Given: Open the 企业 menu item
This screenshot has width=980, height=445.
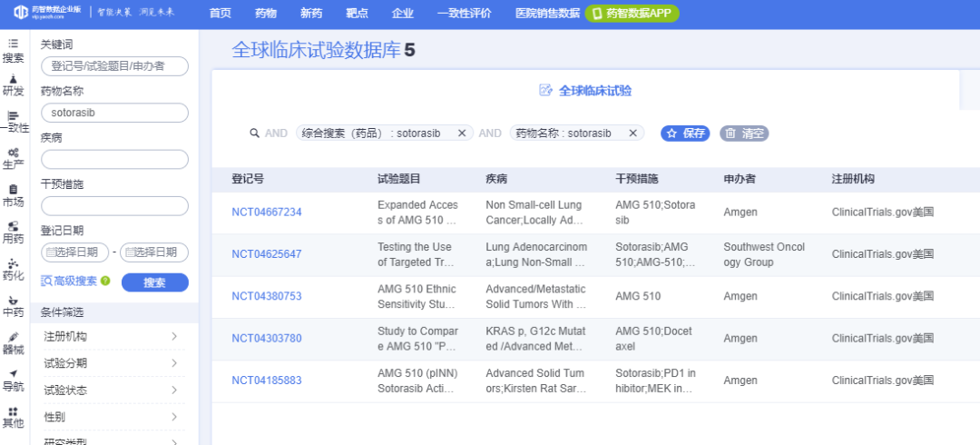Looking at the screenshot, I should coord(403,13).
